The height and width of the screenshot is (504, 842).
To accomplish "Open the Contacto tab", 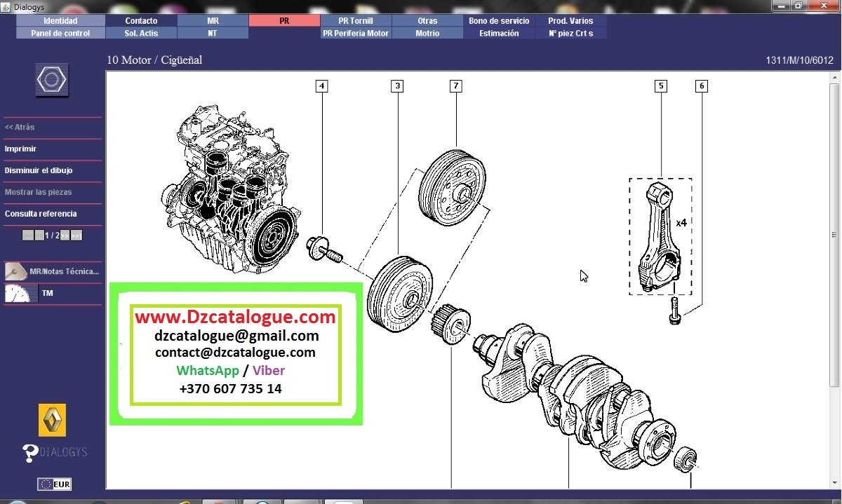I will [141, 21].
